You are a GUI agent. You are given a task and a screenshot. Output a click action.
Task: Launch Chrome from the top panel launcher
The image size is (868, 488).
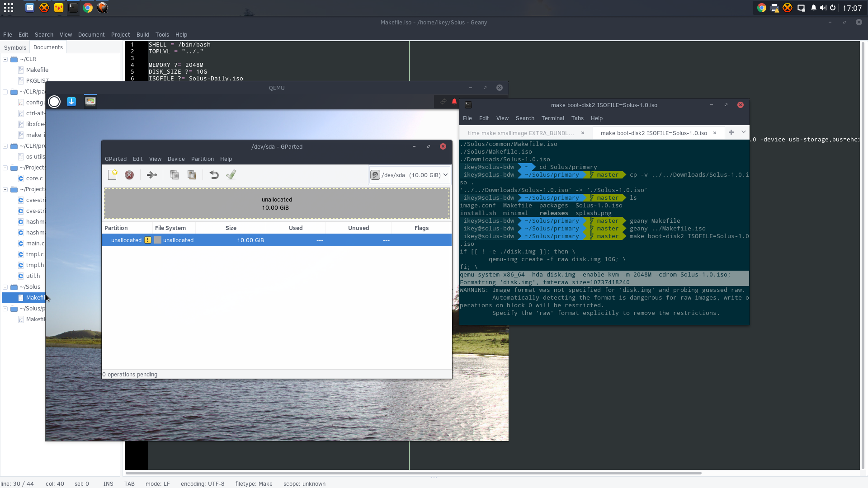(x=88, y=8)
